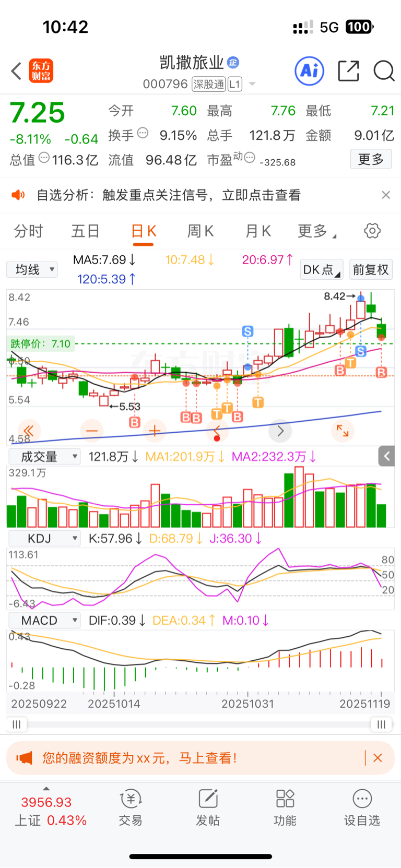Open chart settings gear icon
This screenshot has width=401, height=868.
pos(372,231)
